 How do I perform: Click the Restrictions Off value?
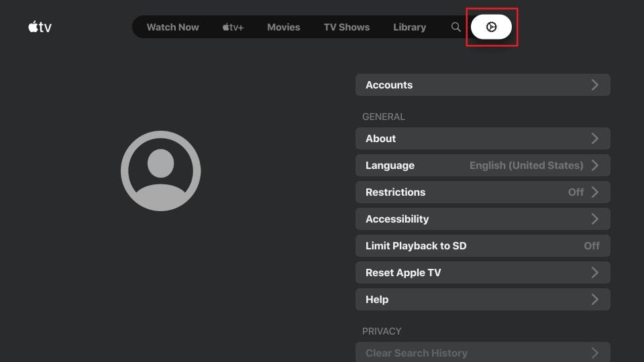576,192
